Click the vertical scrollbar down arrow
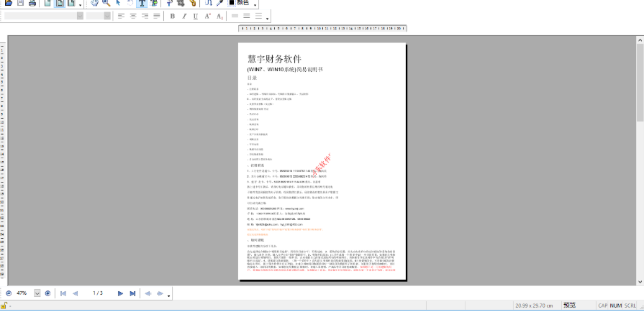Viewport: 644px width, 312px height. (x=640, y=282)
